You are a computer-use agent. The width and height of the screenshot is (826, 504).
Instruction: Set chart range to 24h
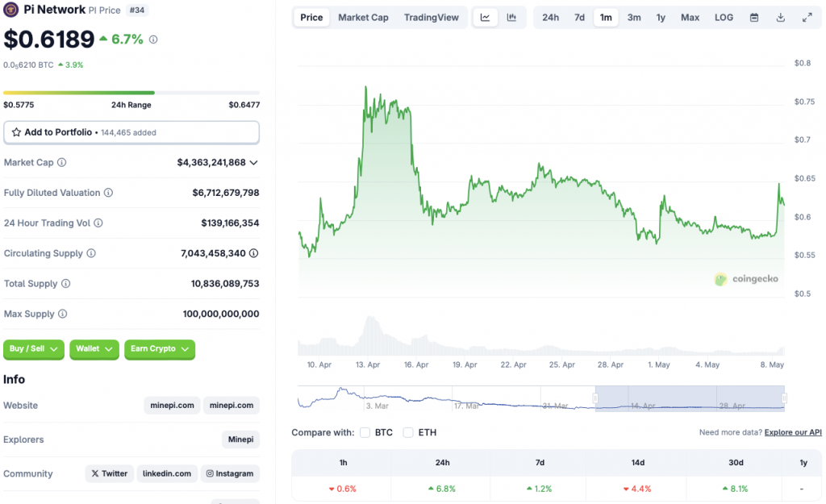[x=550, y=18]
